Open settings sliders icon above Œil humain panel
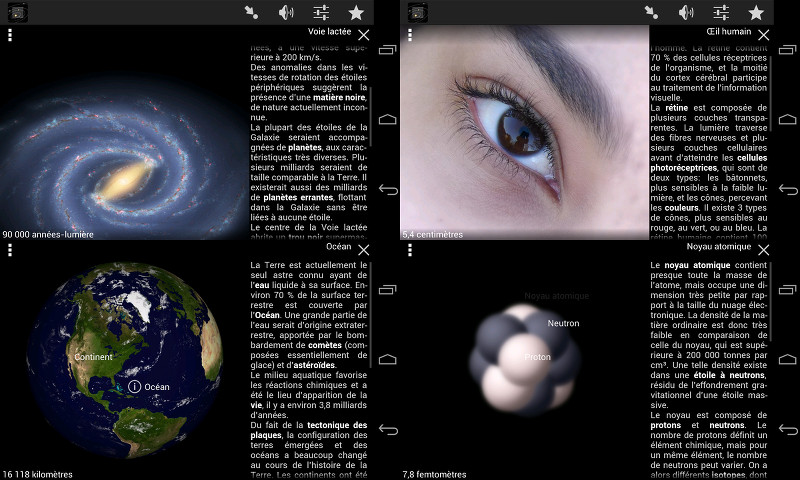 point(721,12)
